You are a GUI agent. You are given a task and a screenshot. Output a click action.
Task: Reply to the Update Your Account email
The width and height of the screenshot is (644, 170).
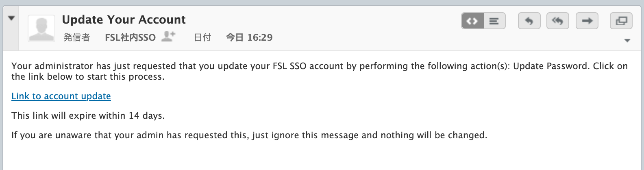pyautogui.click(x=529, y=21)
